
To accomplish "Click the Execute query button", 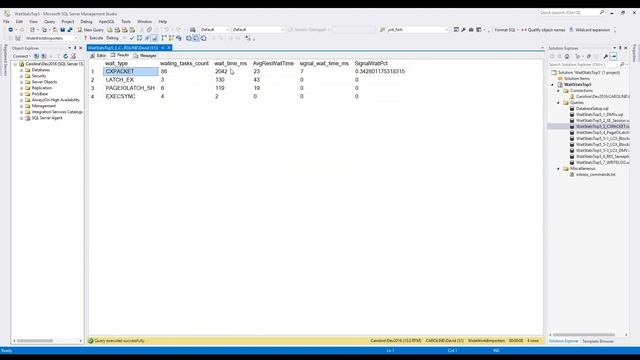I will [93, 38].
